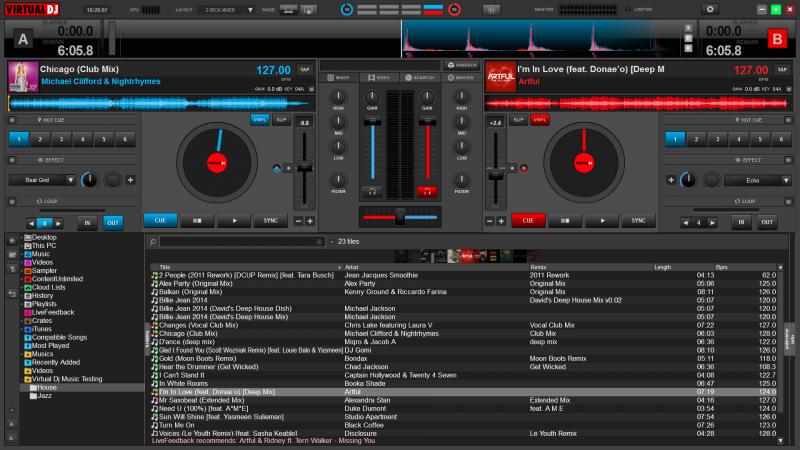Click the song search input field
This screenshot has width=800, height=450.
click(x=241, y=242)
